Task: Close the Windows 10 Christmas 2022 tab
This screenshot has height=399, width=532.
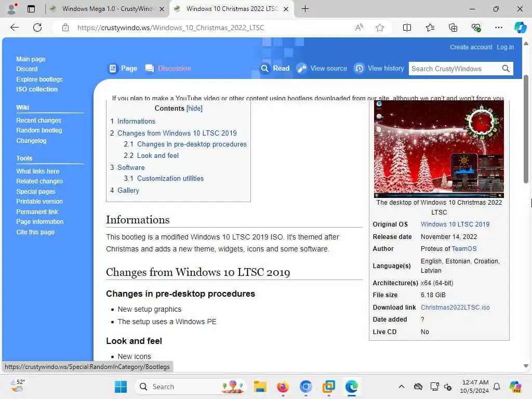Action: point(286,9)
